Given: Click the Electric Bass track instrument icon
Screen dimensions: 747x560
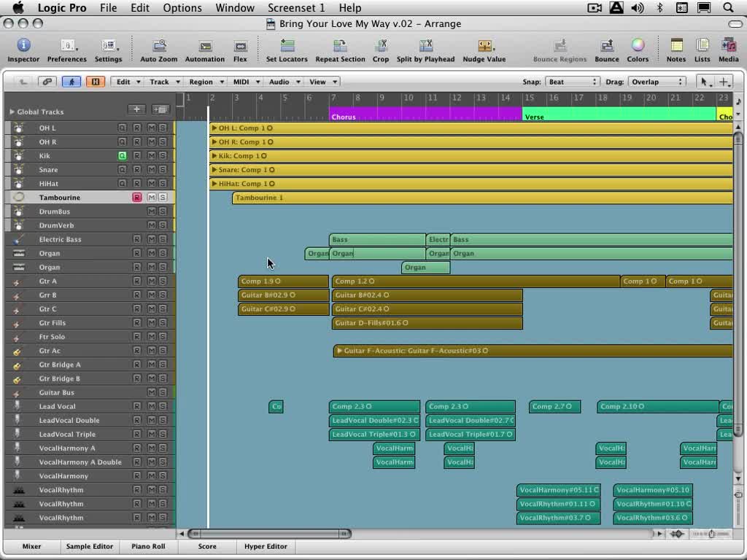Looking at the screenshot, I should pos(18,239).
